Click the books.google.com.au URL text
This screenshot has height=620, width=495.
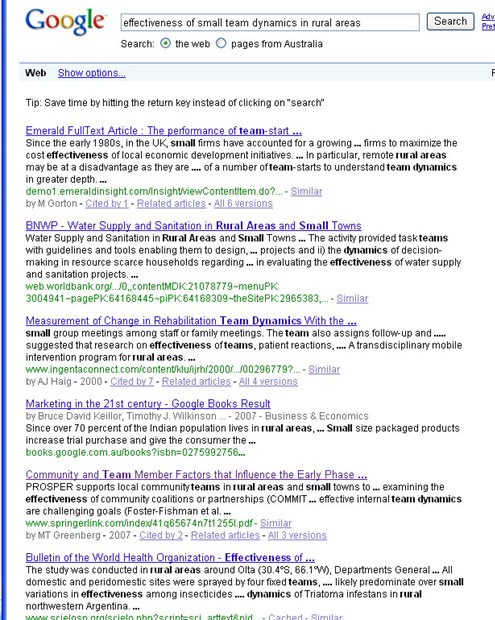click(135, 452)
